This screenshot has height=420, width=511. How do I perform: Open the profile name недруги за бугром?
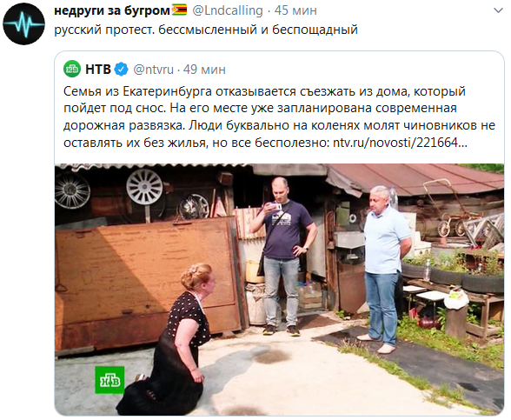(112, 10)
